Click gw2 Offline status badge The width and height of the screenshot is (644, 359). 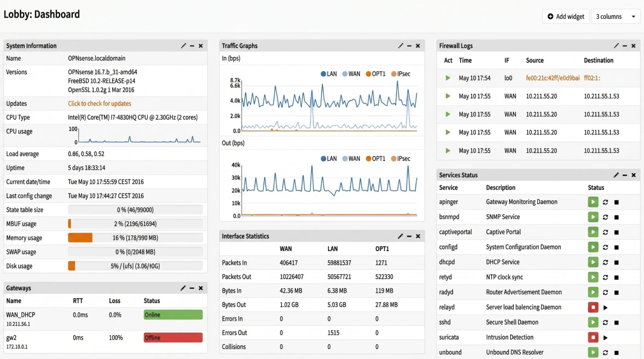173,338
